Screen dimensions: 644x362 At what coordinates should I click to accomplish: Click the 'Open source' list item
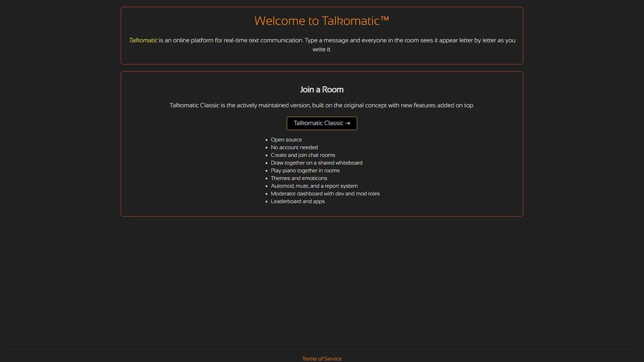click(286, 140)
